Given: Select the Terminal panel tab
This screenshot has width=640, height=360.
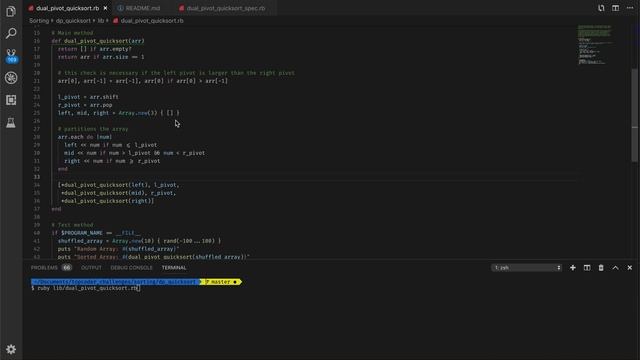Looking at the screenshot, I should [174, 268].
